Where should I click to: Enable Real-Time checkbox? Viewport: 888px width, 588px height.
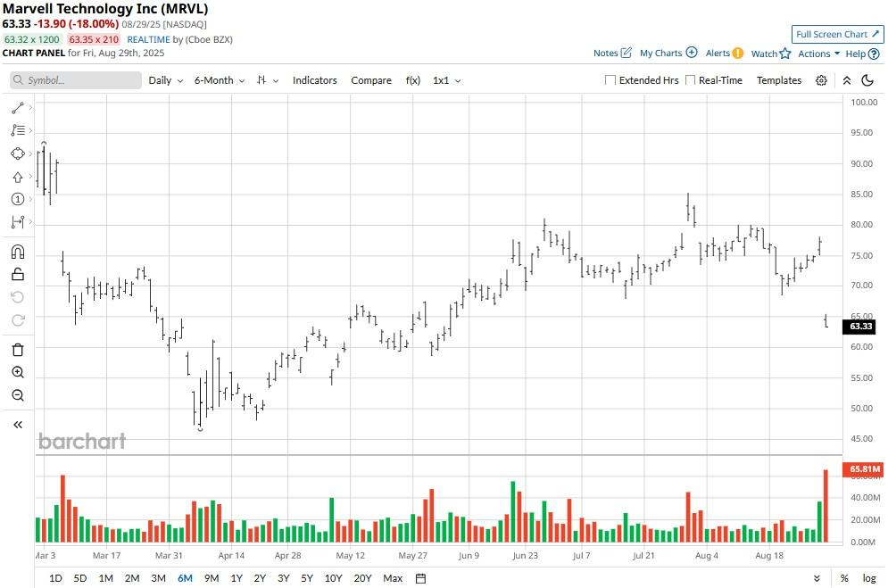[x=690, y=79]
